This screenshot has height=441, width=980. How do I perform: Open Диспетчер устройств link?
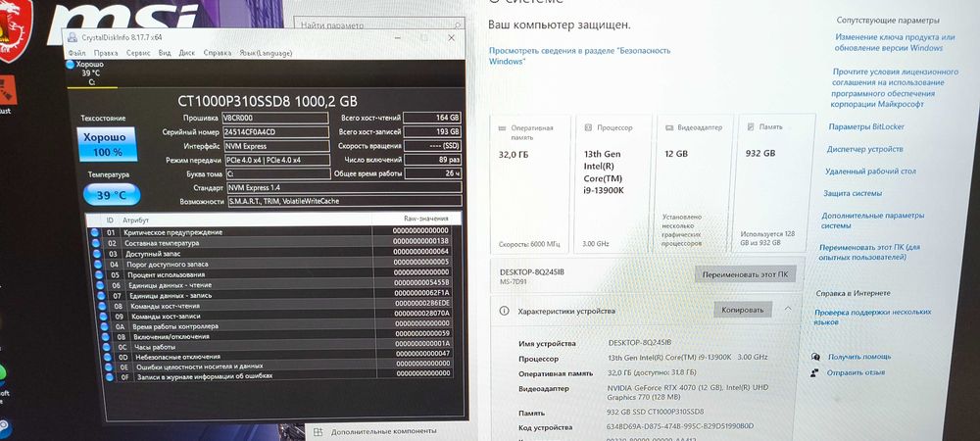click(864, 149)
